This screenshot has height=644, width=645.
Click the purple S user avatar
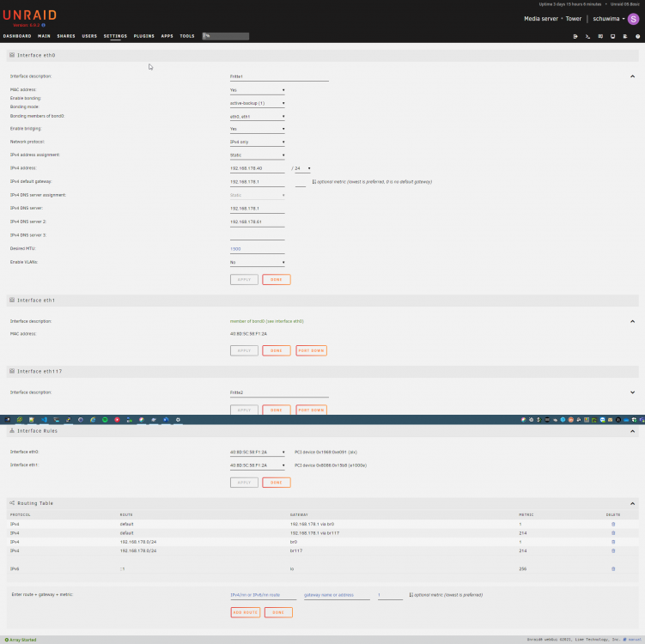634,19
